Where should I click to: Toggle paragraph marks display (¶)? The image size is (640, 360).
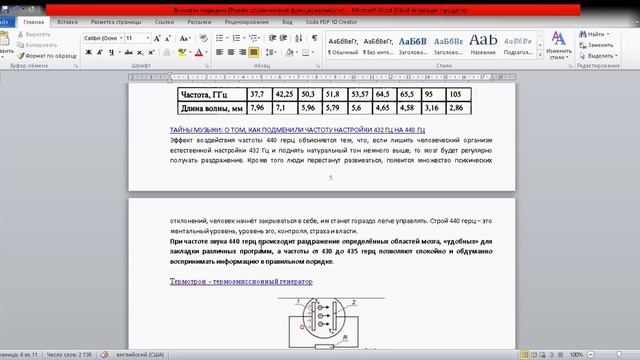(x=314, y=38)
